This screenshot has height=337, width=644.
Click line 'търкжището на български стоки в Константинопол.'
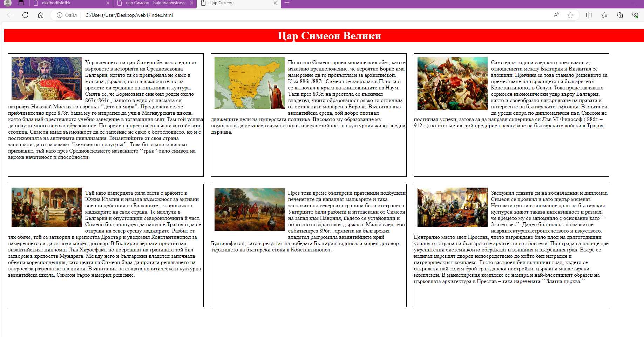[271, 250]
